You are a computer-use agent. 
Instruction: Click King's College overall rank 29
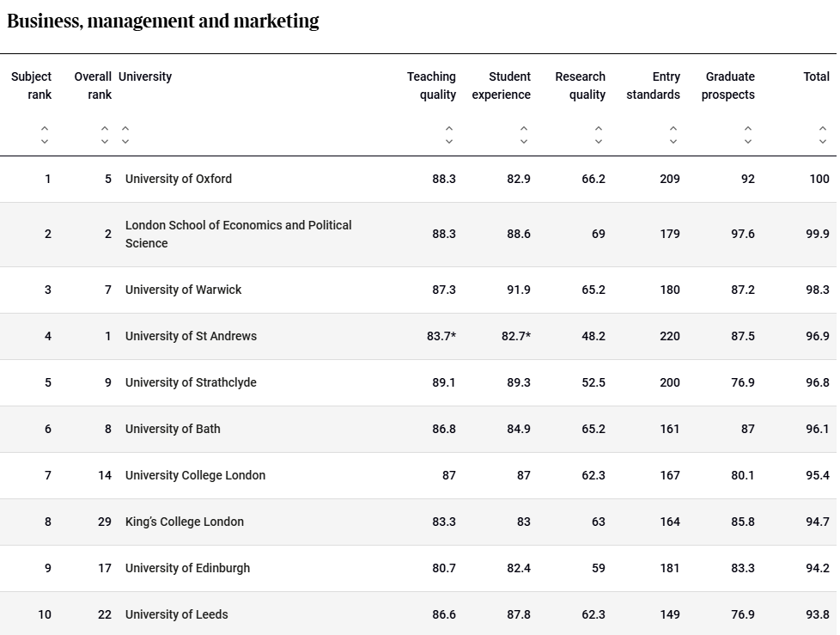pos(105,522)
